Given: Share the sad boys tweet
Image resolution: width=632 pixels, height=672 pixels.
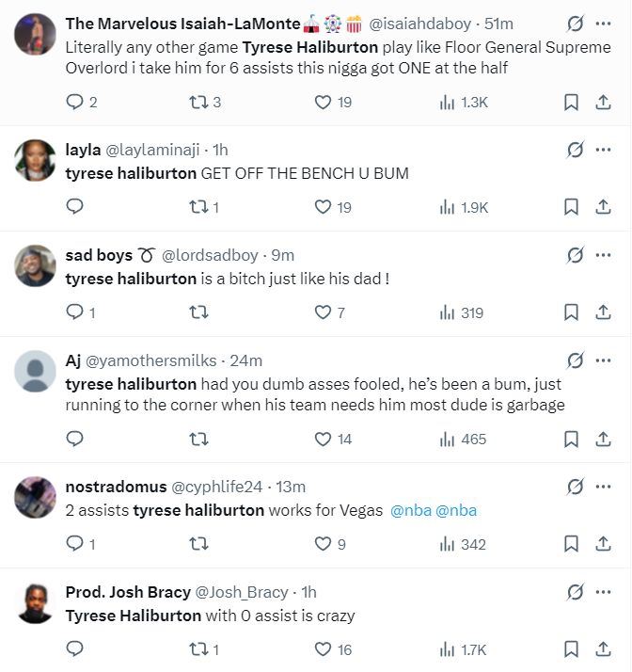Looking at the screenshot, I should point(604,312).
